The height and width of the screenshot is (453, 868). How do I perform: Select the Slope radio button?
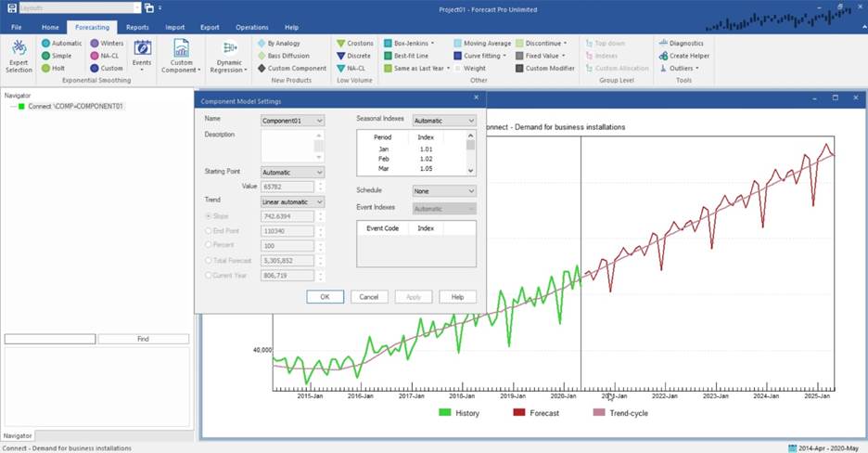[x=208, y=216]
